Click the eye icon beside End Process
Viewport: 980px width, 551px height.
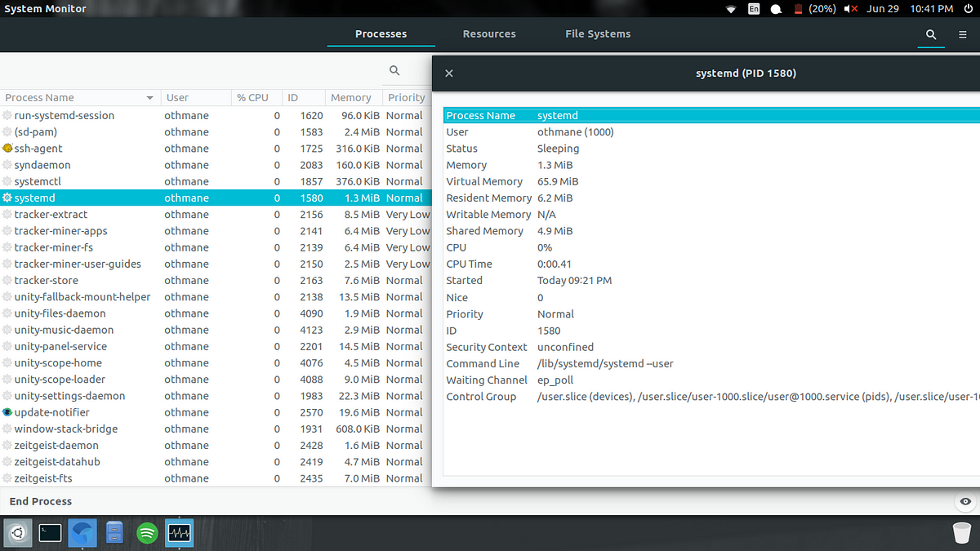[965, 501]
